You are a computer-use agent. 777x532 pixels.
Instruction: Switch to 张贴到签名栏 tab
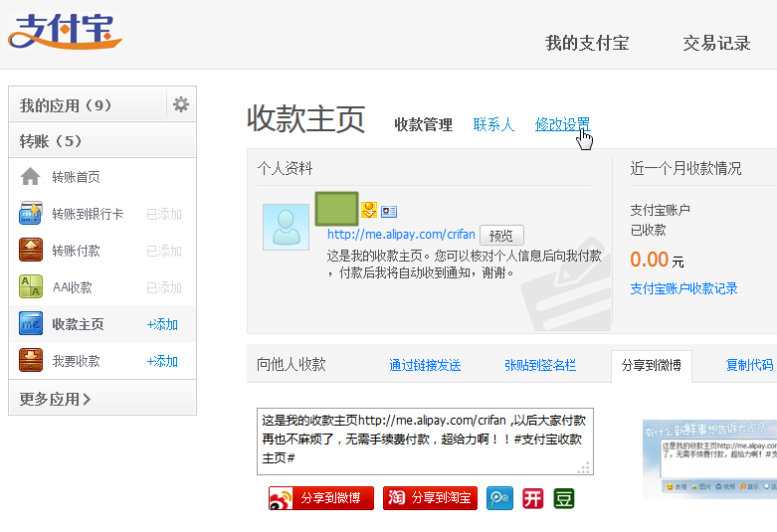tap(540, 366)
